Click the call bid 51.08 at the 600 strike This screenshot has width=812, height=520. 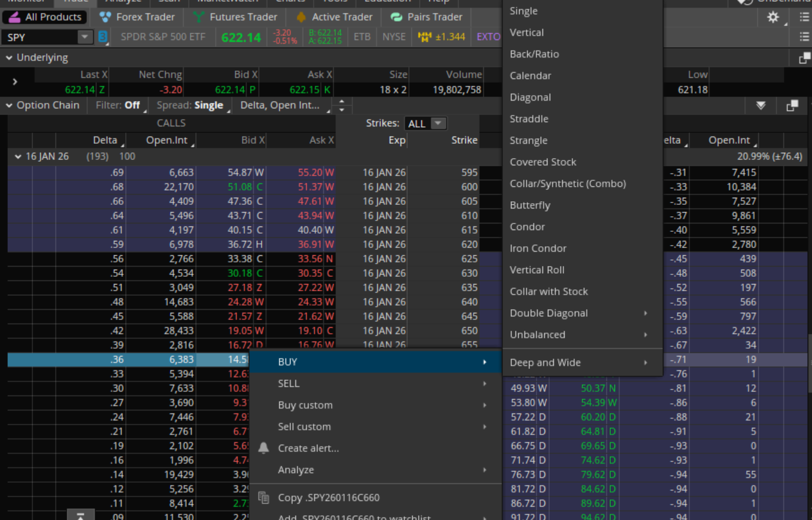click(x=240, y=187)
